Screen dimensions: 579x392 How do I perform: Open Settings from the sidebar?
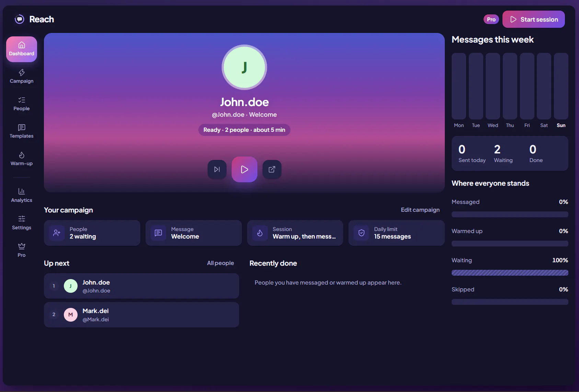pyautogui.click(x=22, y=223)
